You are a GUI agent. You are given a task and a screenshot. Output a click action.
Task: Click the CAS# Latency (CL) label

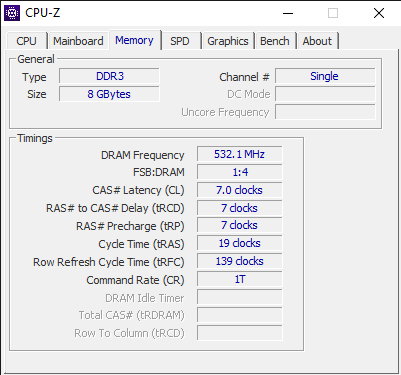(138, 190)
